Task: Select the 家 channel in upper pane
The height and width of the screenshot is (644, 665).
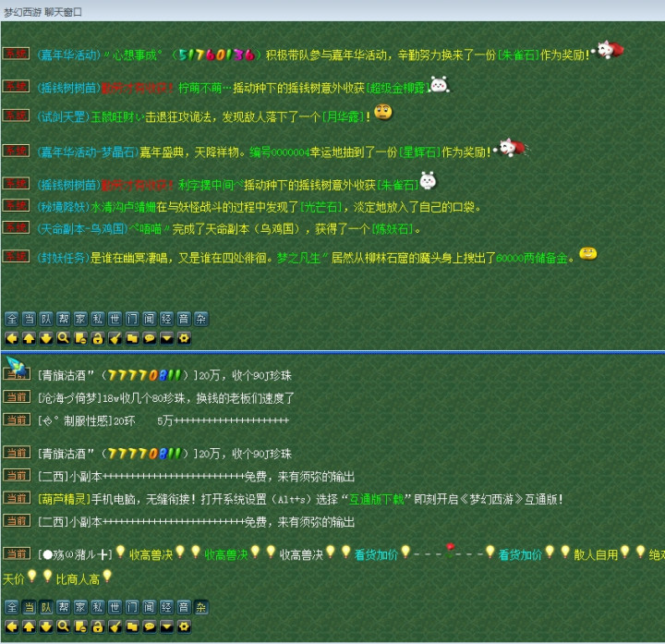Action: (x=80, y=319)
